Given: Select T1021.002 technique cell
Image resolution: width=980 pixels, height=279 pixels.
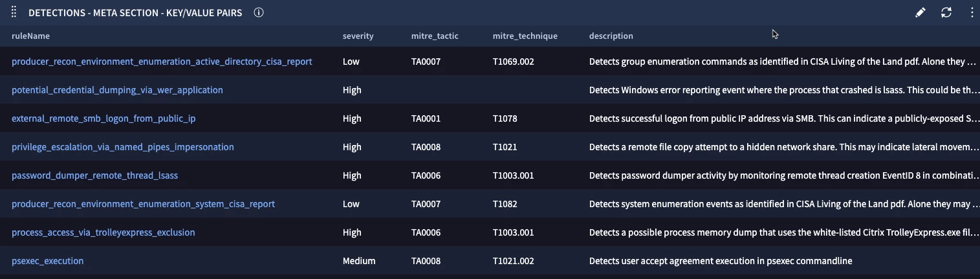Looking at the screenshot, I should (513, 262).
